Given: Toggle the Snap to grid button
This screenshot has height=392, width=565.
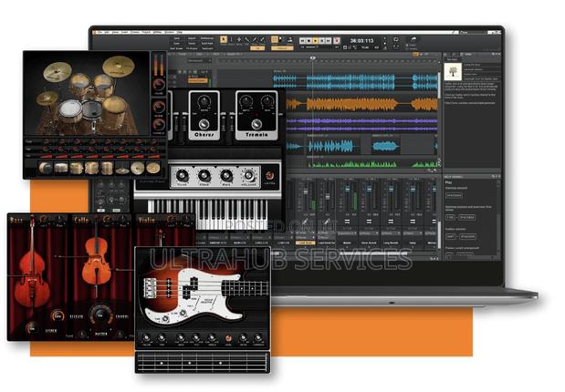Looking at the screenshot, I should [275, 39].
